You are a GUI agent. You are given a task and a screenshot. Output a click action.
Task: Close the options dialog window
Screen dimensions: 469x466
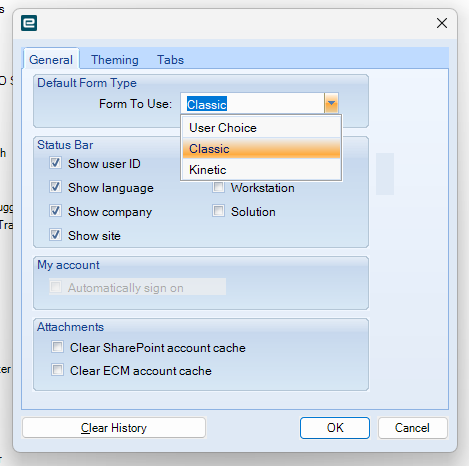(442, 23)
